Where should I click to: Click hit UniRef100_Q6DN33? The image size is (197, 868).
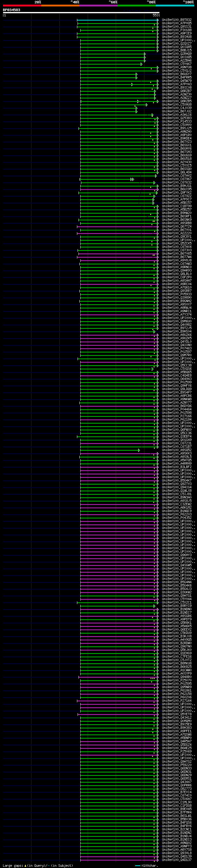point(176,768)
